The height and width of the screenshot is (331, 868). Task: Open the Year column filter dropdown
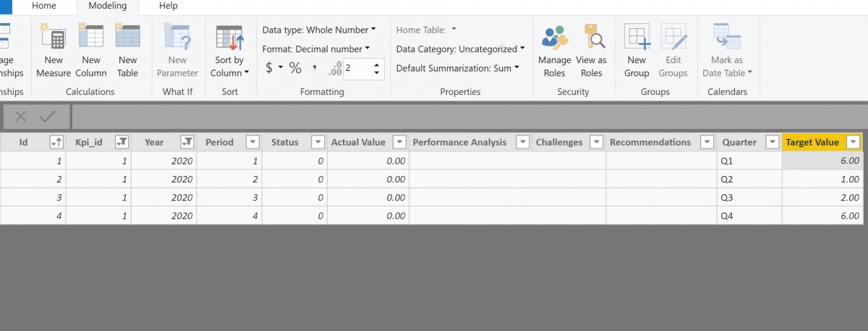pos(187,142)
